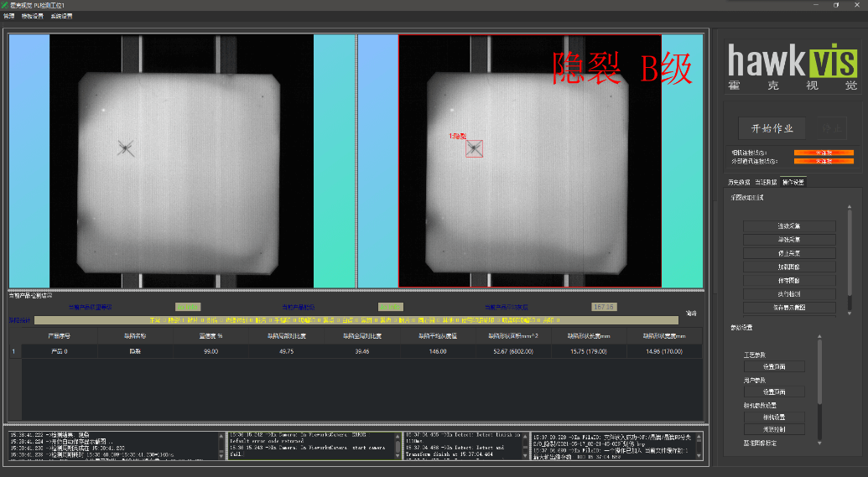Click the 14.96 (170.00) width cell
Image resolution: width=868 pixels, height=477 pixels.
point(664,351)
